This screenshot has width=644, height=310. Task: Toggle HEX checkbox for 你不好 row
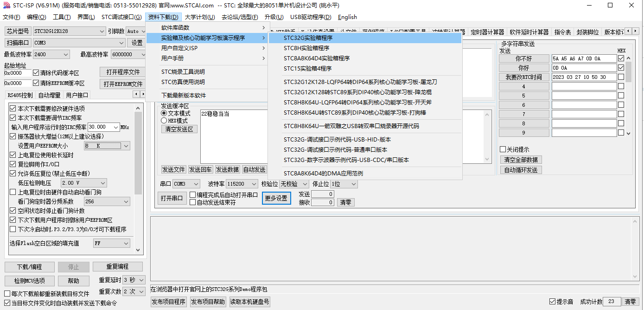[621, 58]
